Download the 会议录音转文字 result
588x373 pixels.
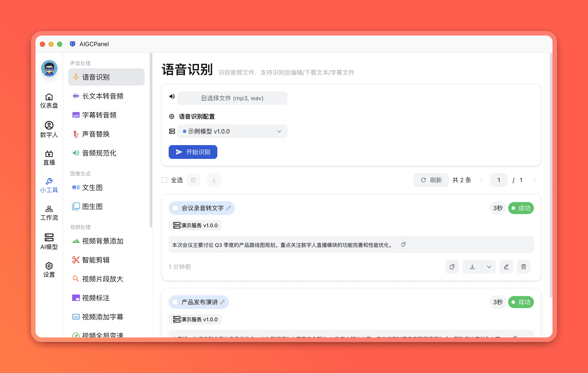pyautogui.click(x=472, y=267)
